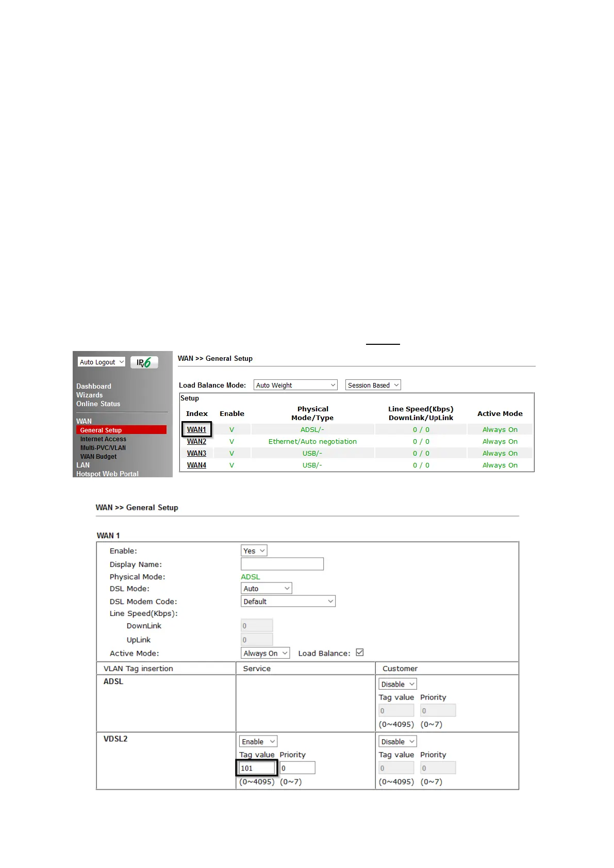This screenshot has height=868, width=614.
Task: Click VDSL2 Service Priority field
Action: [x=297, y=768]
